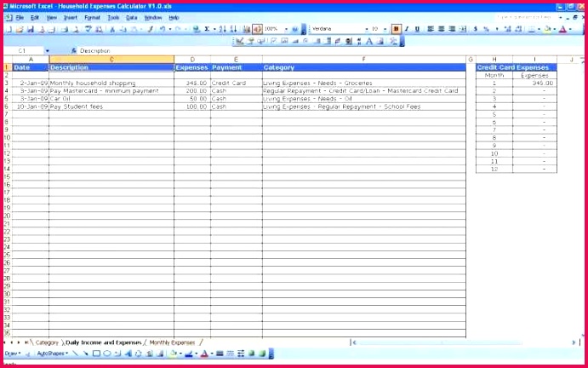Sort descending with the Z-A icon
The image size is (588, 368).
(x=233, y=29)
